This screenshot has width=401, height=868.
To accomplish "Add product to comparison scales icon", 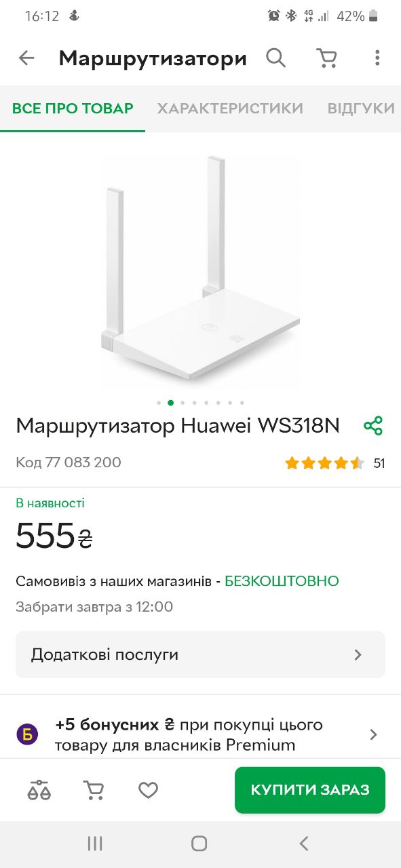I will (x=39, y=790).
